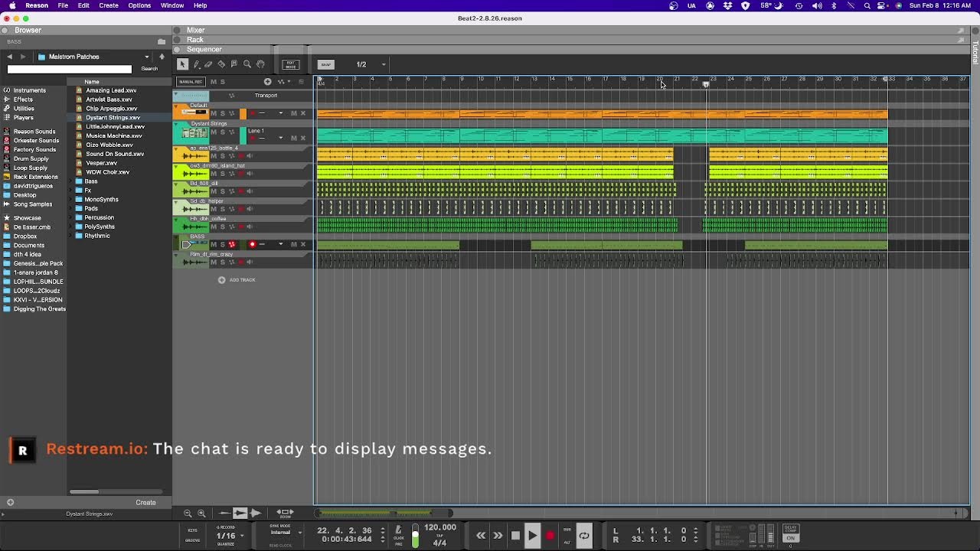Collapse the Dystant Strings track expander

coord(176,124)
